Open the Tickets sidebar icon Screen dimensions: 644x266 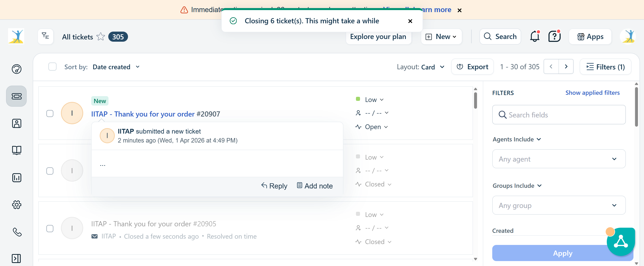click(17, 96)
